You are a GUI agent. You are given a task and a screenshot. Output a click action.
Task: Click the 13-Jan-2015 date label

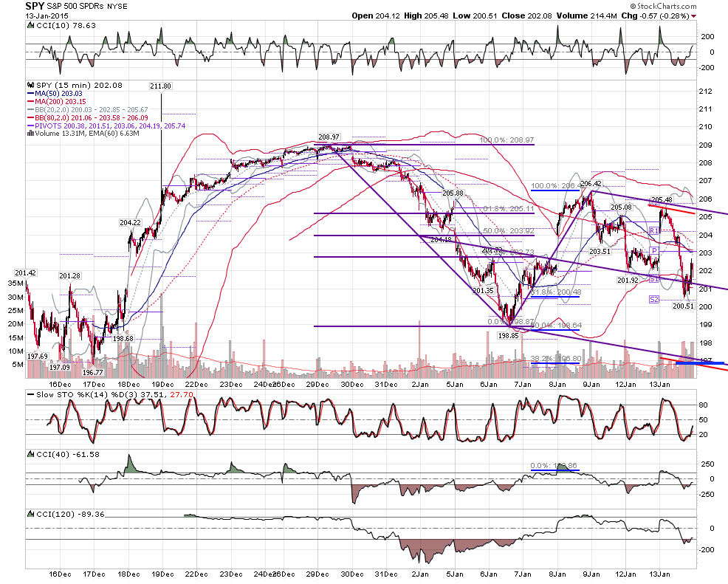[x=47, y=16]
